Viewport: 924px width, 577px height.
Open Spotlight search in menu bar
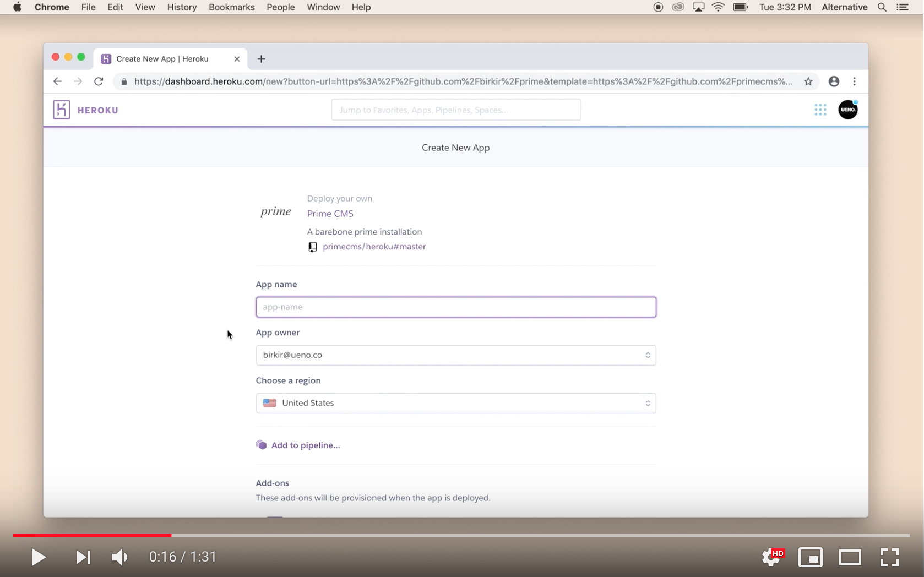click(x=882, y=7)
